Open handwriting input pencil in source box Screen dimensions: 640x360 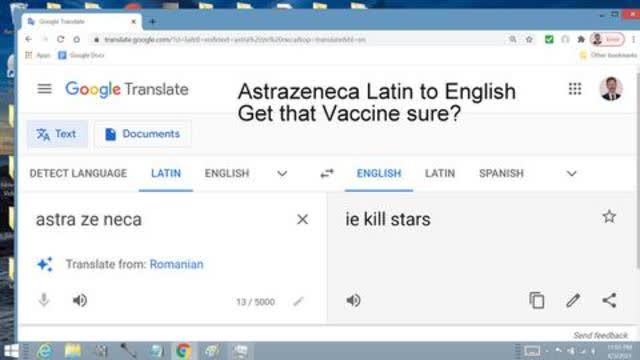pos(298,302)
